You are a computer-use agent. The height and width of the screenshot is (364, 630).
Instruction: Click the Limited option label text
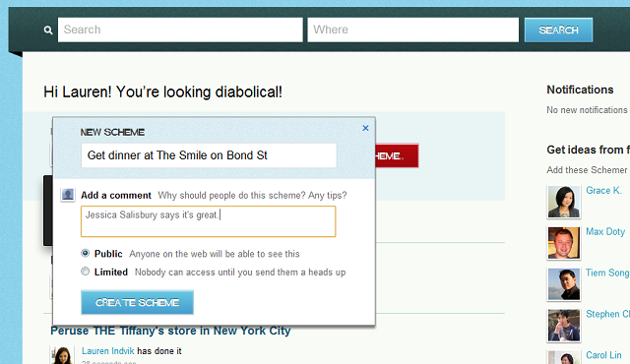tap(111, 273)
